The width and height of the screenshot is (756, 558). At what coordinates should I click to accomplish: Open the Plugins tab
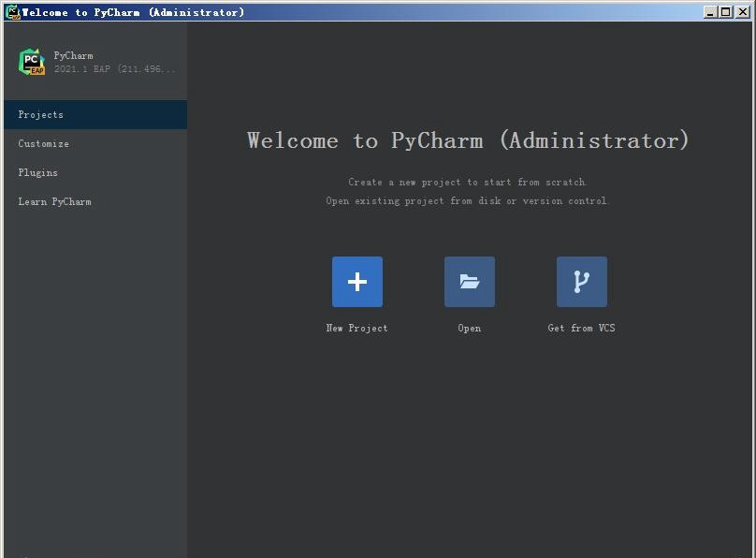tap(95, 172)
